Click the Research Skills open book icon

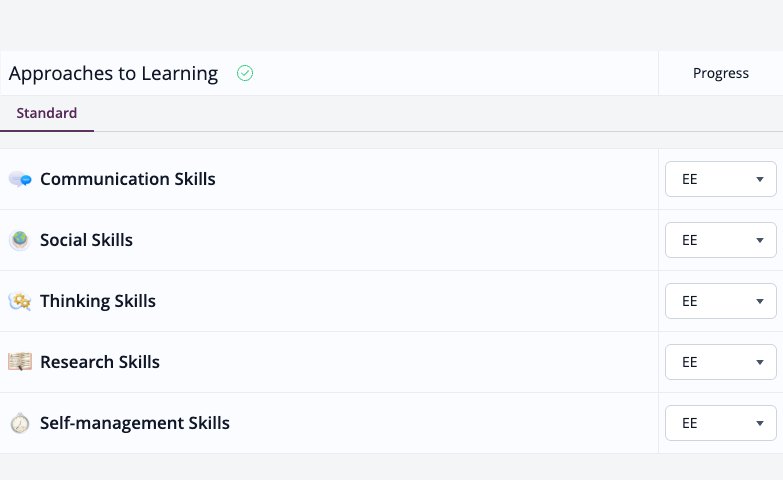[x=20, y=362]
